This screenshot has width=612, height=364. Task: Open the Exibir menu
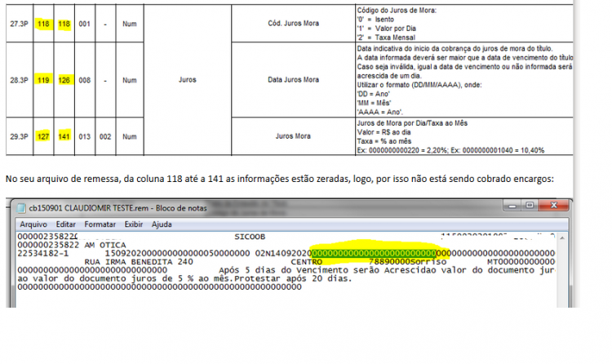click(x=134, y=224)
